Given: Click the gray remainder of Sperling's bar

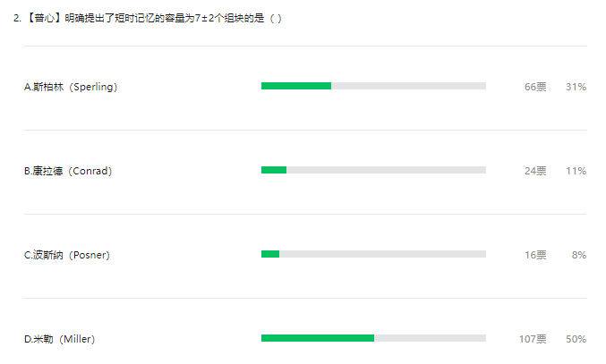Looking at the screenshot, I should click(x=408, y=86).
